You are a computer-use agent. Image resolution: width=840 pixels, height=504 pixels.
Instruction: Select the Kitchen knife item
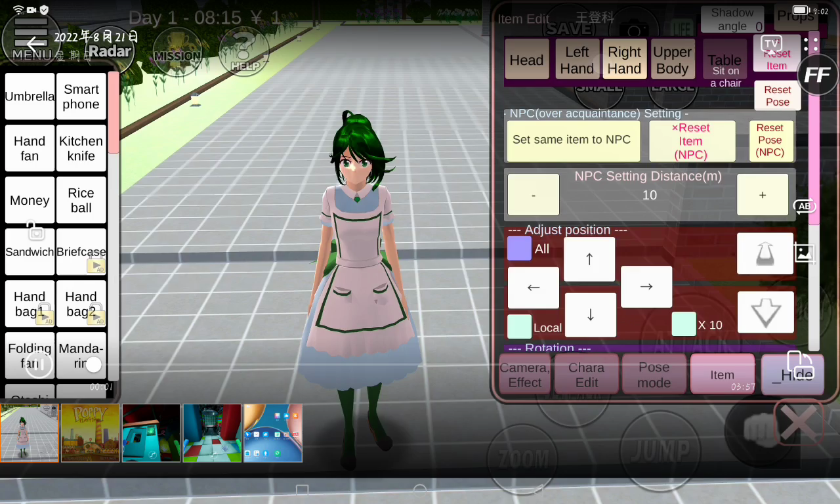coord(81,148)
